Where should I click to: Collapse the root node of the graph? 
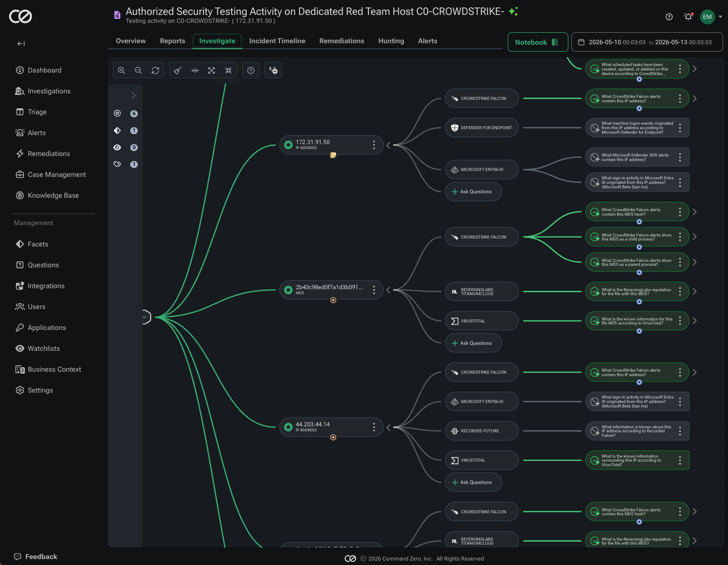click(146, 317)
